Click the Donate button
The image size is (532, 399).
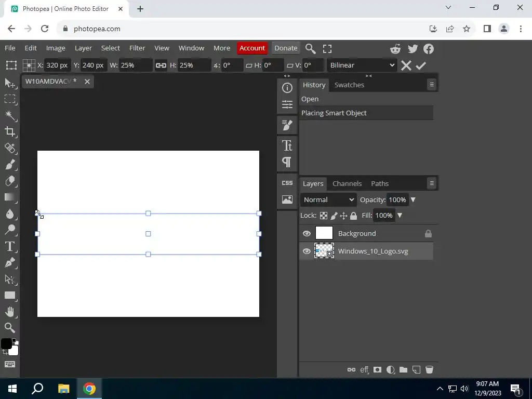pos(286,48)
